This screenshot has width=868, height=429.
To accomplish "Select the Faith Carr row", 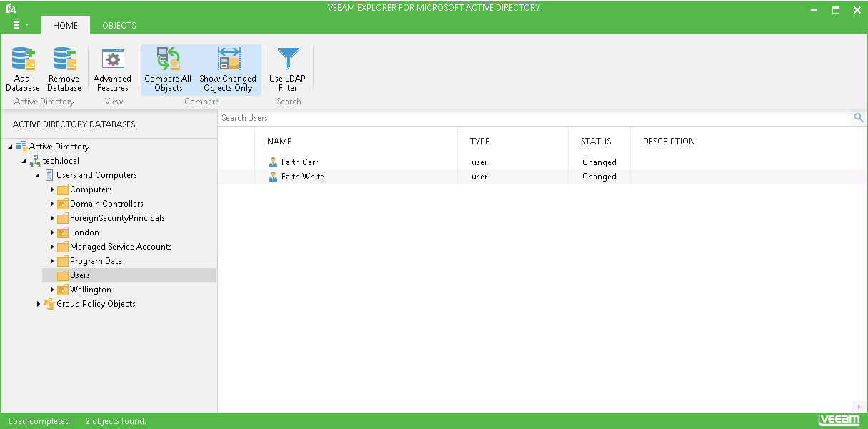I will (541, 162).
